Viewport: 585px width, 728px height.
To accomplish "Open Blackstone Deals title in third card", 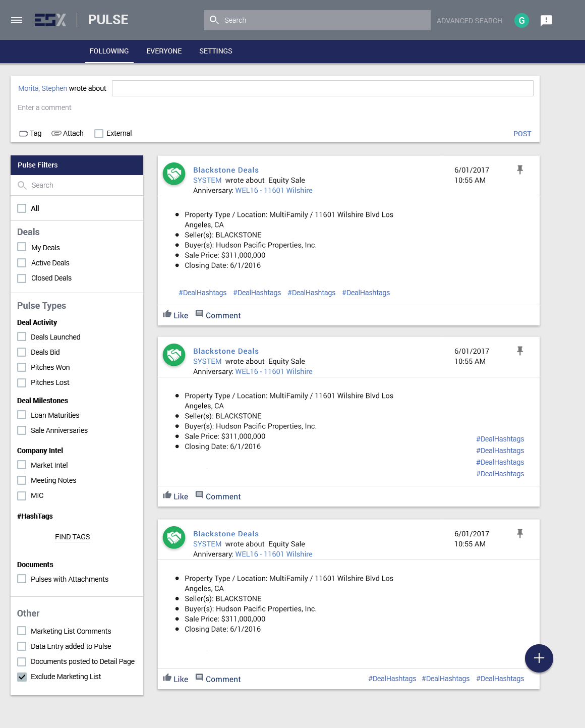I will (226, 534).
